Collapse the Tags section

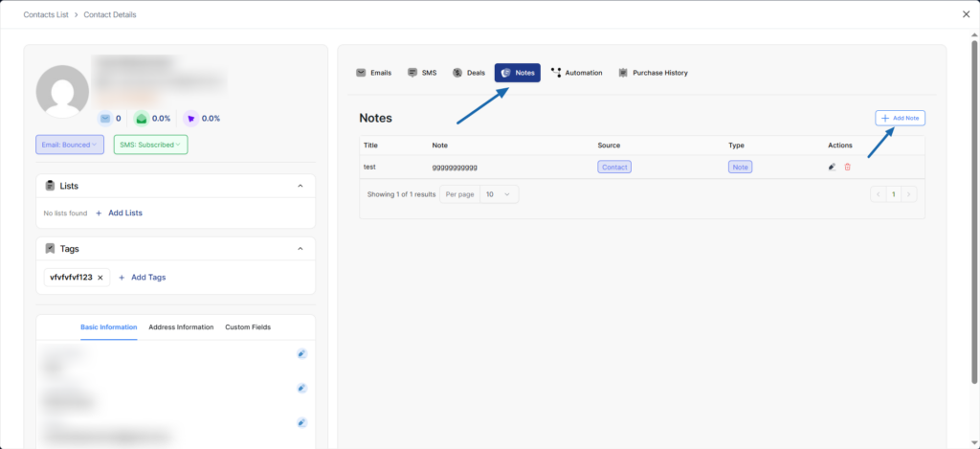pyautogui.click(x=300, y=248)
